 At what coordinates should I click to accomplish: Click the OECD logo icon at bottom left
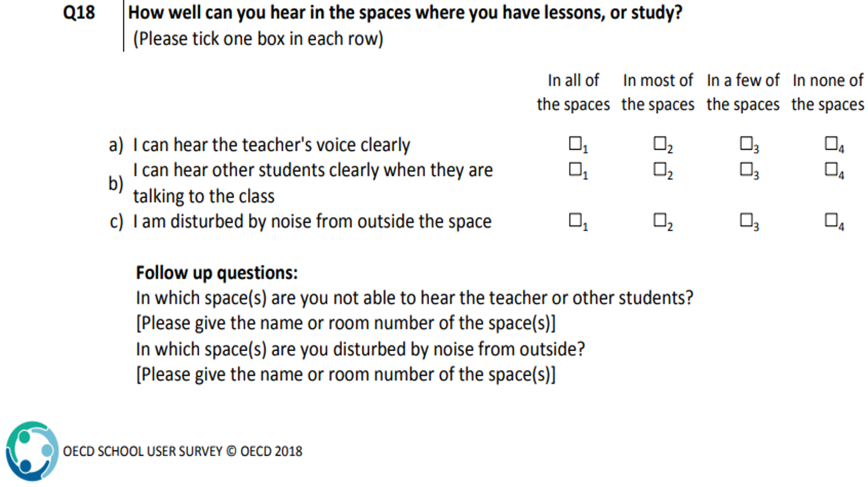[32, 451]
